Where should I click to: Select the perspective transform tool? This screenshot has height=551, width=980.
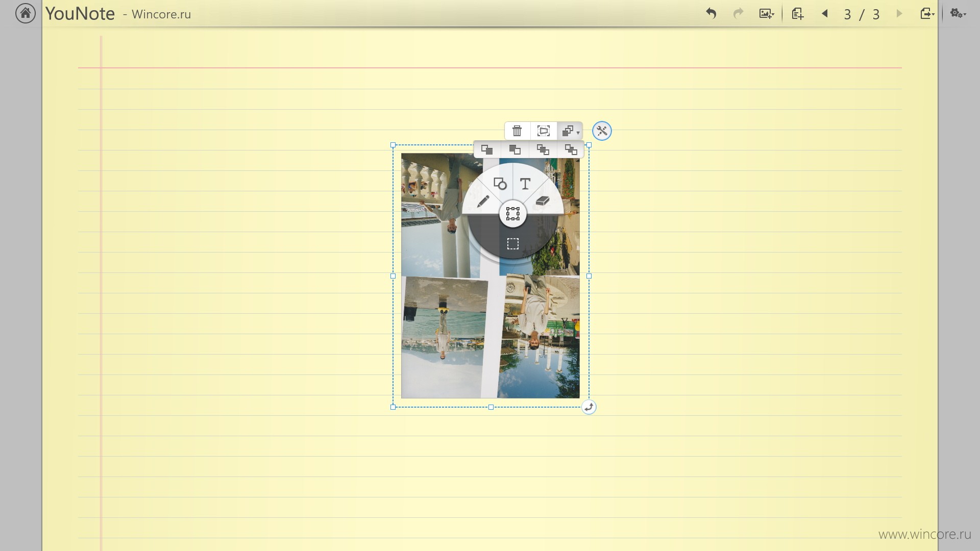point(544,131)
